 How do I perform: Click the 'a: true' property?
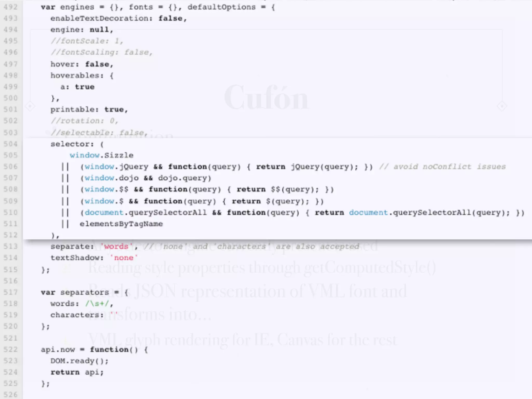[77, 87]
